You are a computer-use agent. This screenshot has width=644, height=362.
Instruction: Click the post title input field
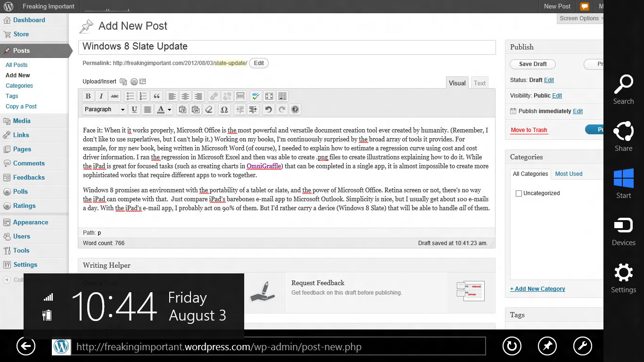click(287, 47)
